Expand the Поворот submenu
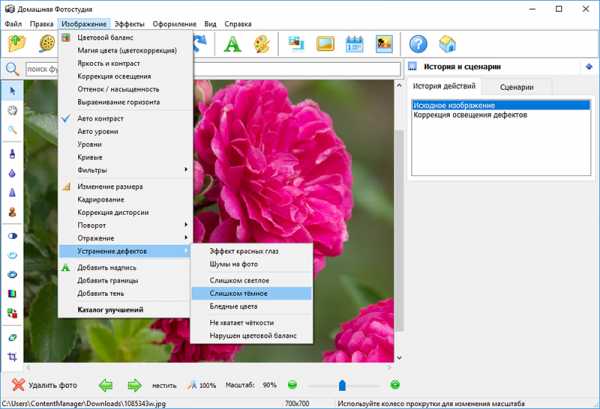The width and height of the screenshot is (600, 409). click(x=126, y=225)
